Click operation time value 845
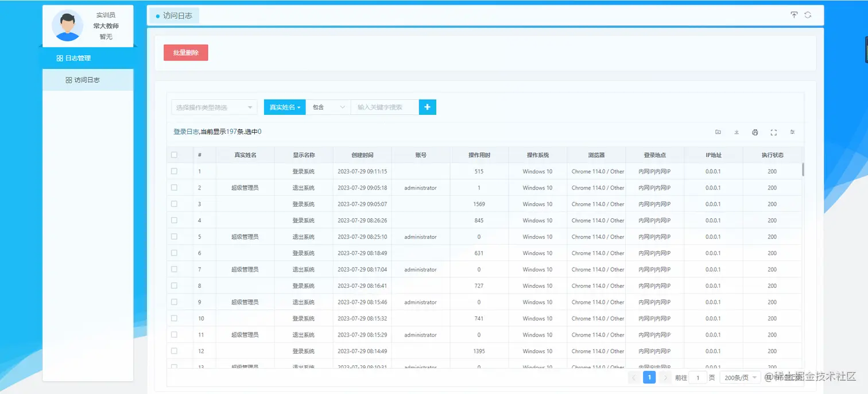Screen dimensions: 868x394 (x=479, y=221)
